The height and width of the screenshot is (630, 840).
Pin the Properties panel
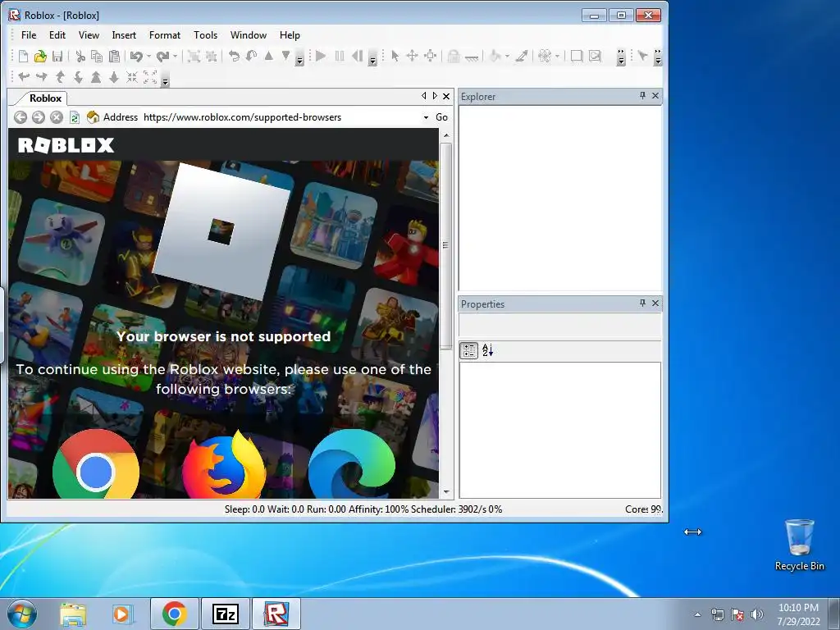(642, 304)
